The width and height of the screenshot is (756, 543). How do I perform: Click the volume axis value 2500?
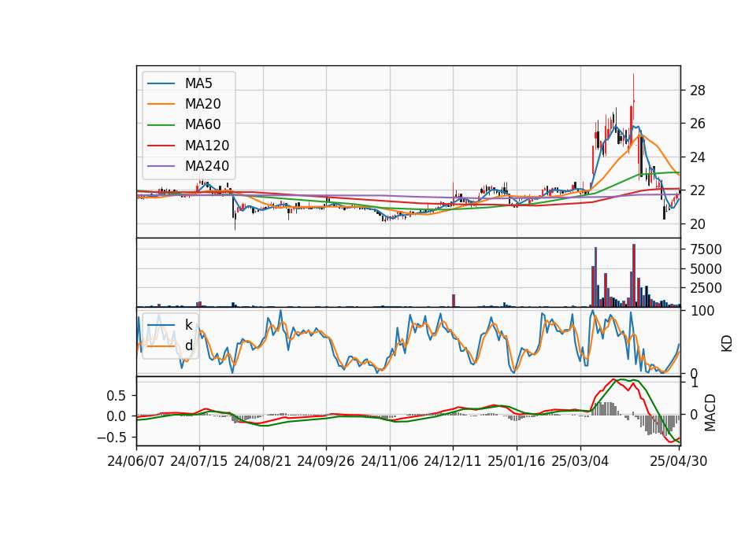point(706,288)
